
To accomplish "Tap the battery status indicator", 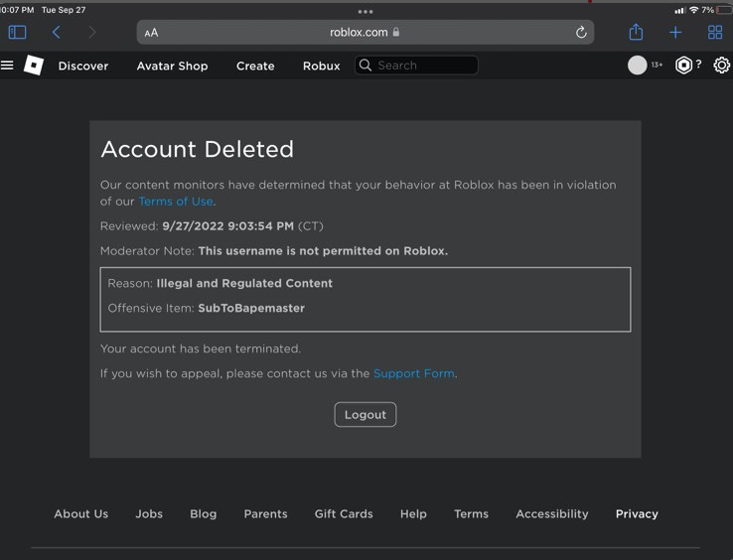I will tap(724, 10).
